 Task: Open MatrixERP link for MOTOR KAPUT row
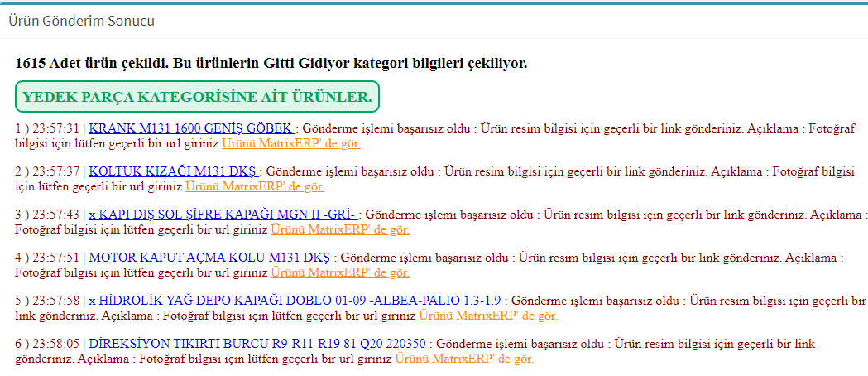pos(339,272)
